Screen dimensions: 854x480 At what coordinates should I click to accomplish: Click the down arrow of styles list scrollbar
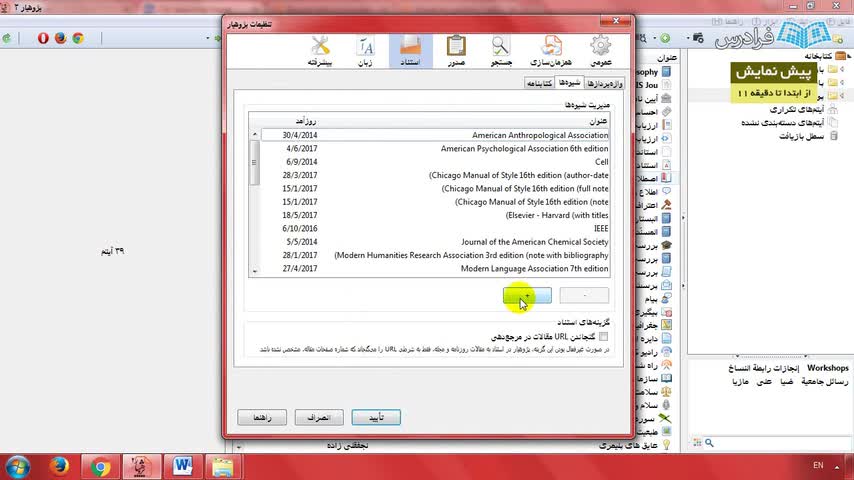254,271
